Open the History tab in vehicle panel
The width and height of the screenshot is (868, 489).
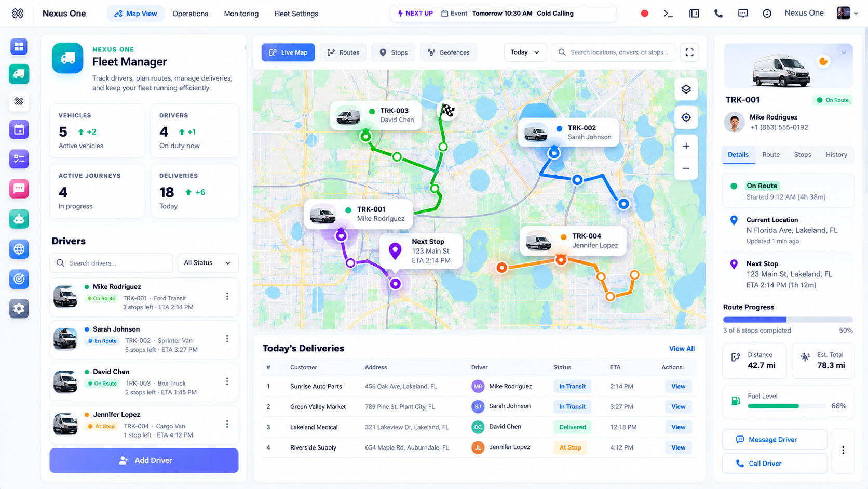click(836, 155)
